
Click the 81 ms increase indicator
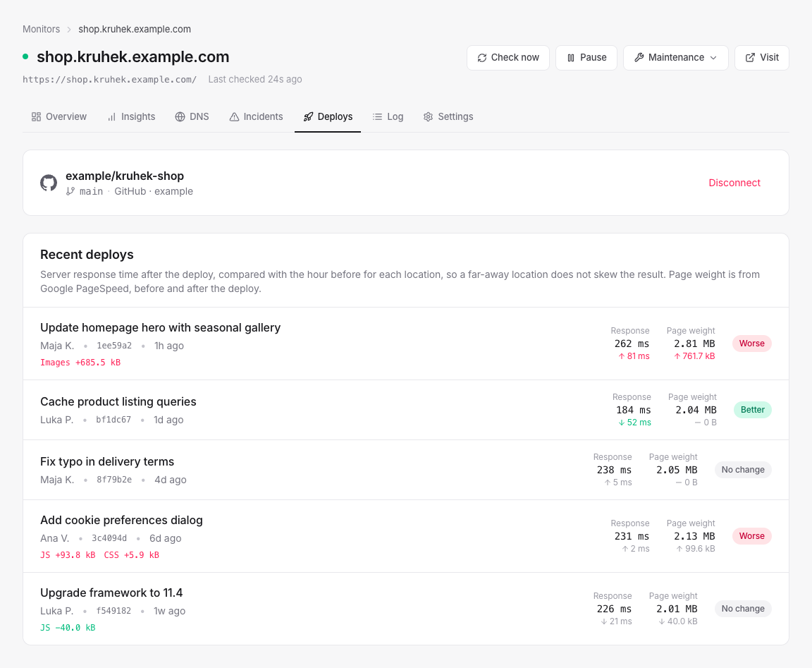[634, 356]
